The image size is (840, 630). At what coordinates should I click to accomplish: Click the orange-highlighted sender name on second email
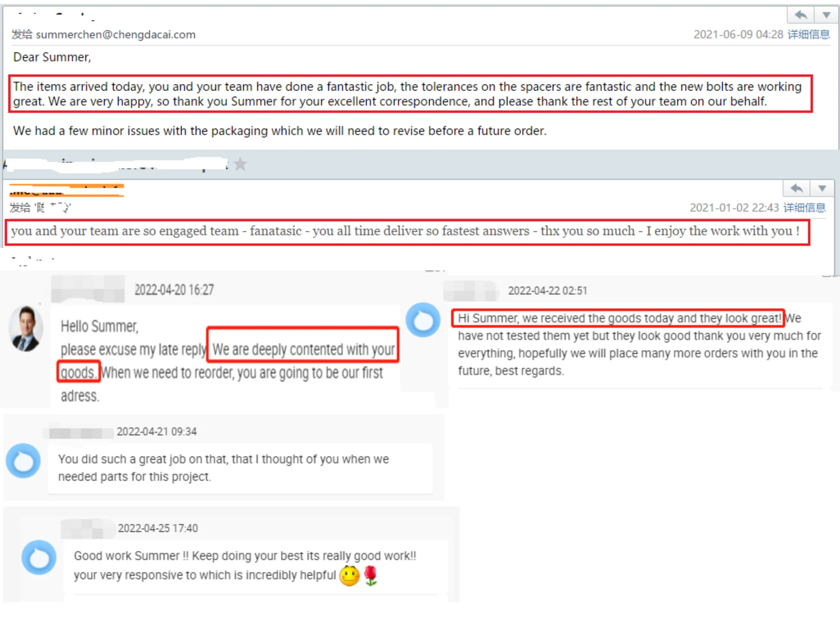(66, 190)
